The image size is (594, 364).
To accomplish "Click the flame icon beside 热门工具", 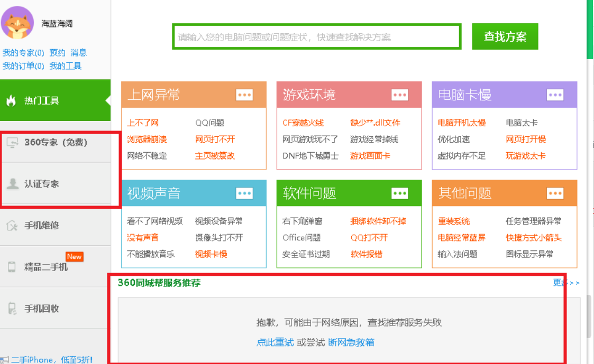I will point(11,100).
